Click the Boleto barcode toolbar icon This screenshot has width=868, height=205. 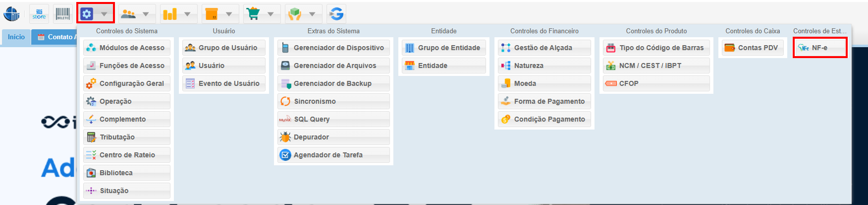click(63, 14)
